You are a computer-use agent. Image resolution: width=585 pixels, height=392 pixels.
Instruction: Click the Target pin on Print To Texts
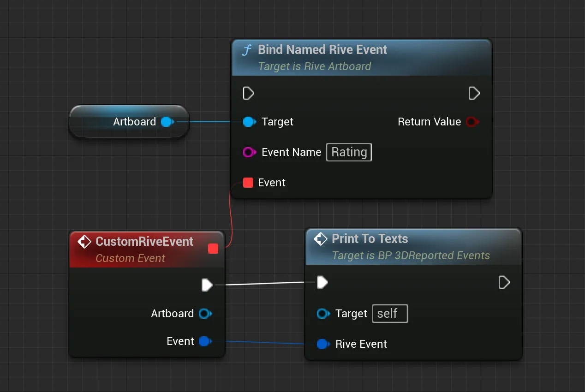pyautogui.click(x=323, y=314)
